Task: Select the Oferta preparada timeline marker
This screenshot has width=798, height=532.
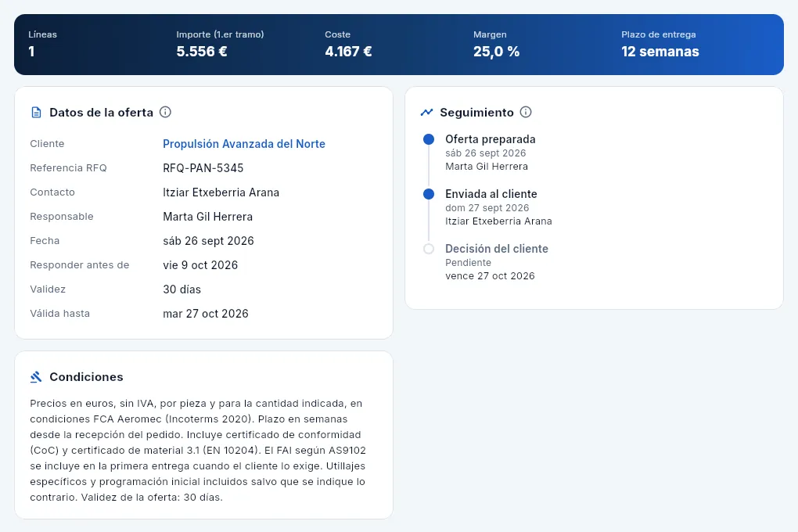Action: point(429,139)
